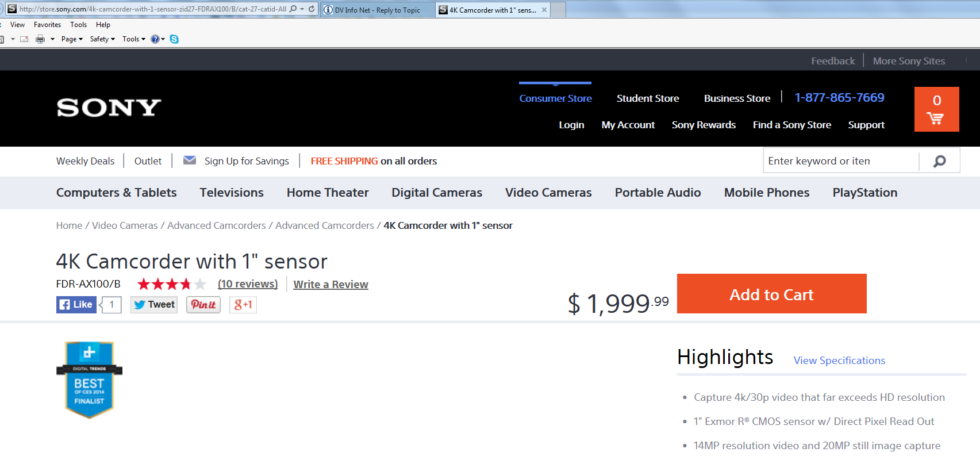Click the FREE SHIPPING on all orders text
The height and width of the screenshot is (456, 980).
[374, 161]
